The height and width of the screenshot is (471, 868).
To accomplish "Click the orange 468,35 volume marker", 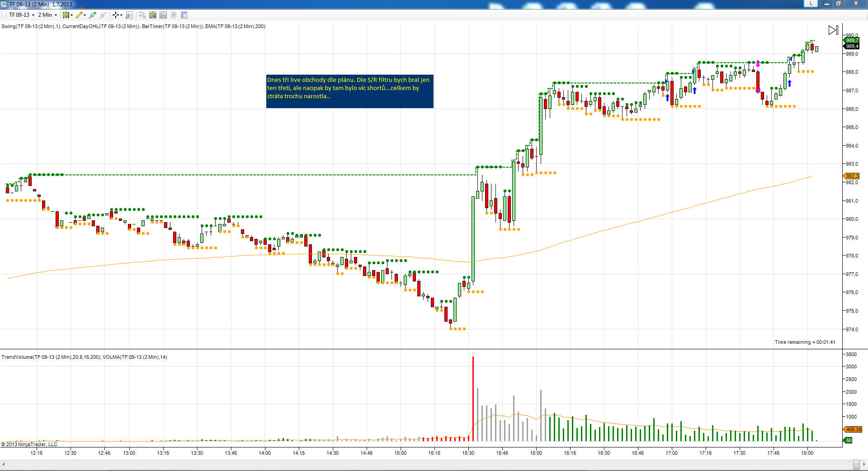I will click(853, 429).
